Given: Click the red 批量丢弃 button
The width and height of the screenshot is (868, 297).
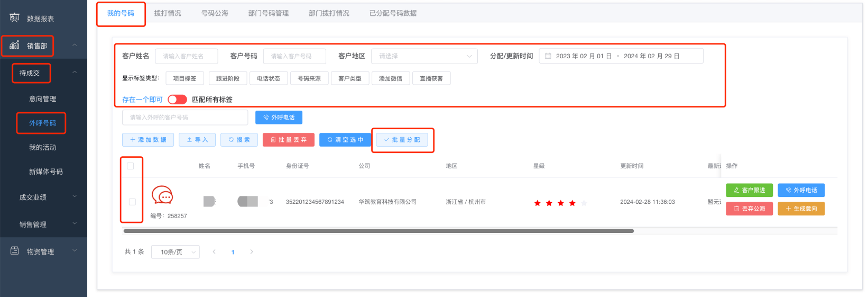Looking at the screenshot, I should (x=289, y=140).
